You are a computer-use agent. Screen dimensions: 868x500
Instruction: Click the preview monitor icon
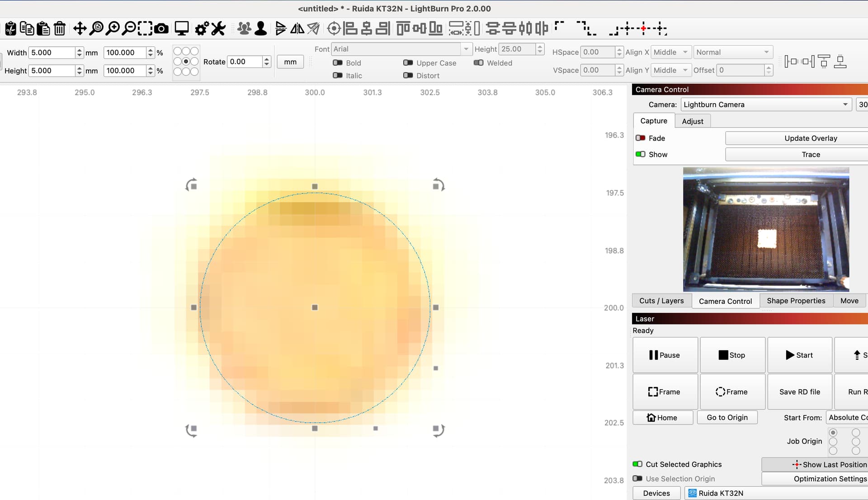coord(182,28)
